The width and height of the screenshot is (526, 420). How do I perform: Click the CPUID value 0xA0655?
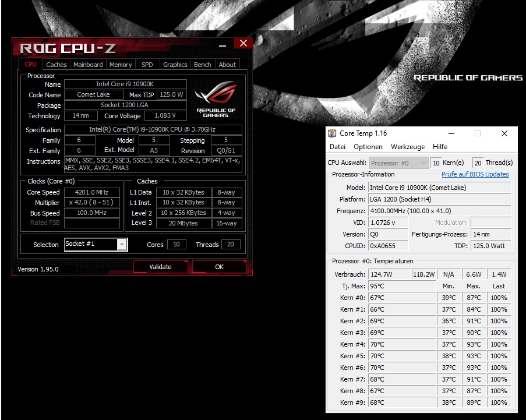tap(388, 246)
